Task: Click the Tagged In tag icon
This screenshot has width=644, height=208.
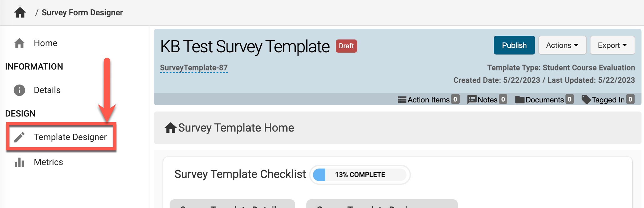Action: coord(586,100)
